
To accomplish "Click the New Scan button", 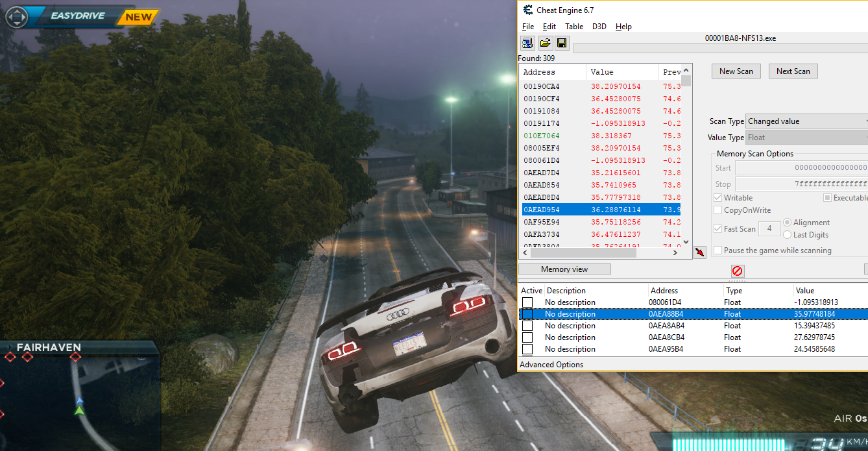I will 736,71.
